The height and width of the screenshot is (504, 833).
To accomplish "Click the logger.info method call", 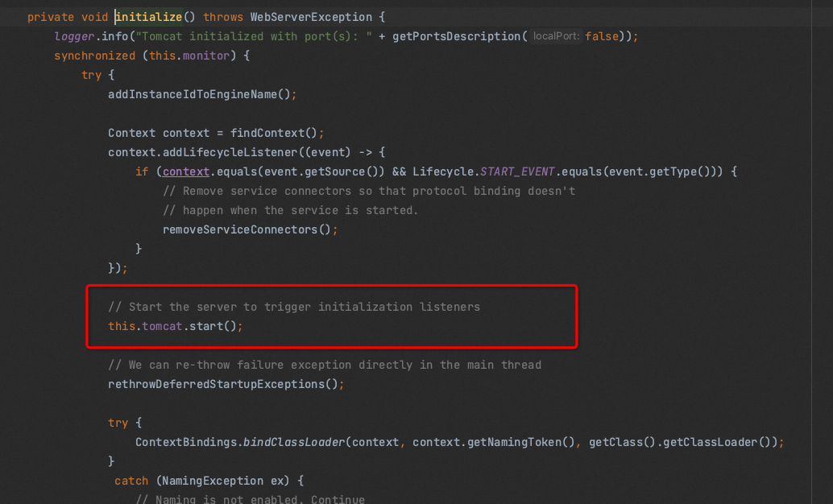I will coord(89,35).
